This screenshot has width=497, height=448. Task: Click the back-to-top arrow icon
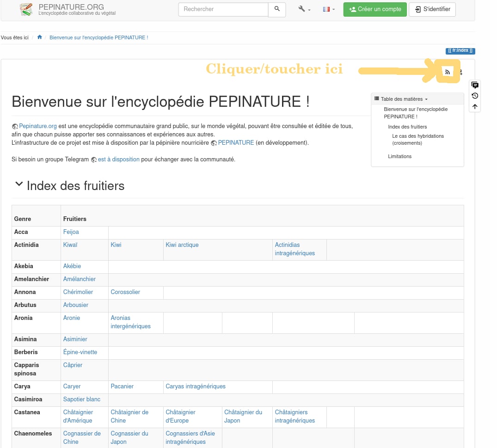tap(475, 107)
